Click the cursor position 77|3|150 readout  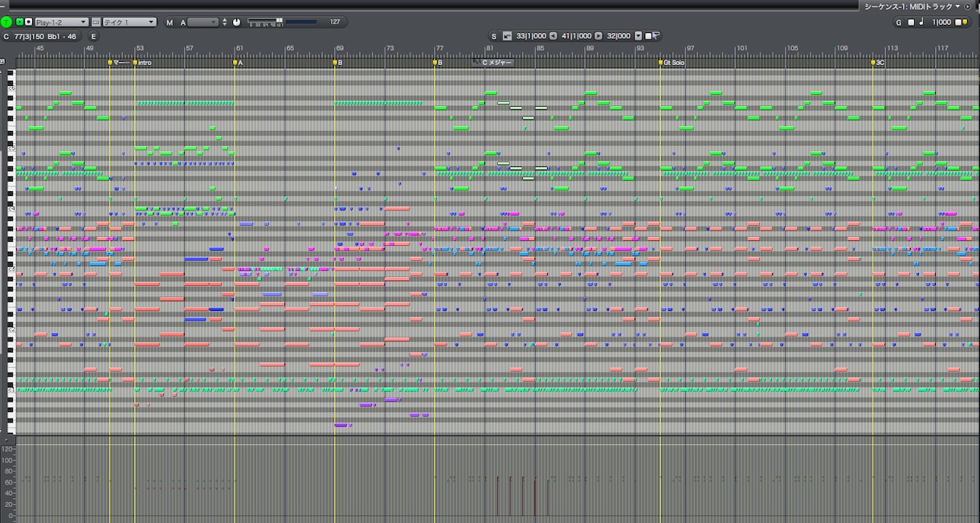(x=29, y=36)
